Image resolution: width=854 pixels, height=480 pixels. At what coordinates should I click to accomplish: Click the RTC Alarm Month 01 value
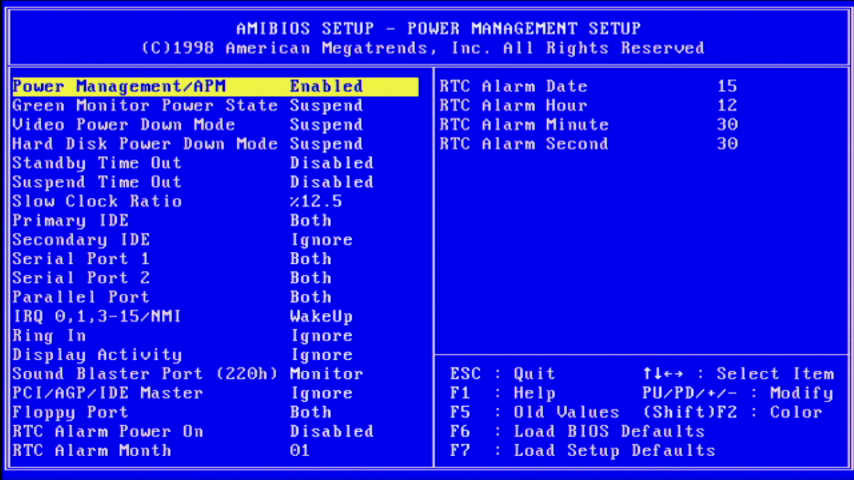(300, 451)
